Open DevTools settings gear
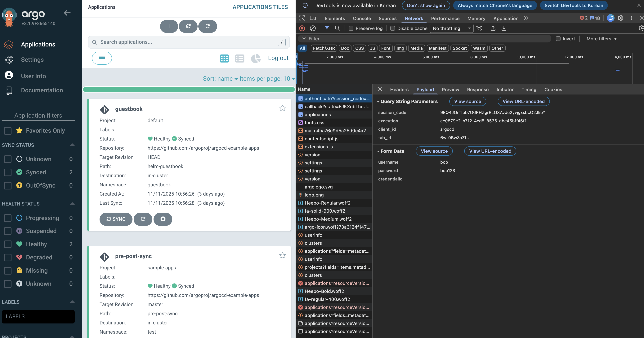The image size is (644, 338). tap(620, 18)
